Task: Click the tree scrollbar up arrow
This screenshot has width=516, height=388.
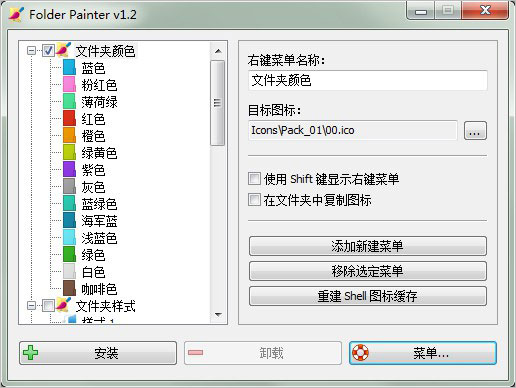Action: click(218, 51)
